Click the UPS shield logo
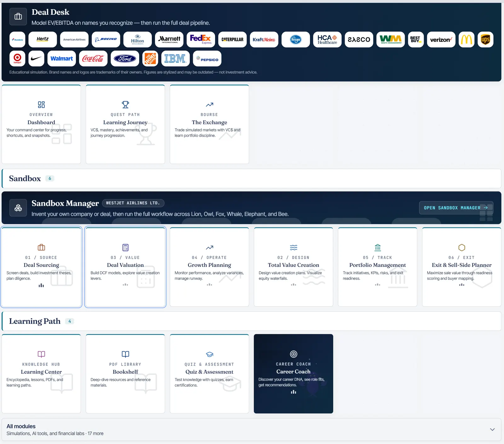The image size is (504, 444). (485, 40)
